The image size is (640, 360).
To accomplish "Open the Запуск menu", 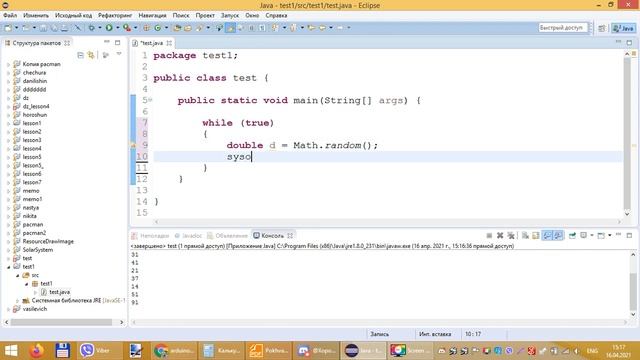I will pos(230,16).
